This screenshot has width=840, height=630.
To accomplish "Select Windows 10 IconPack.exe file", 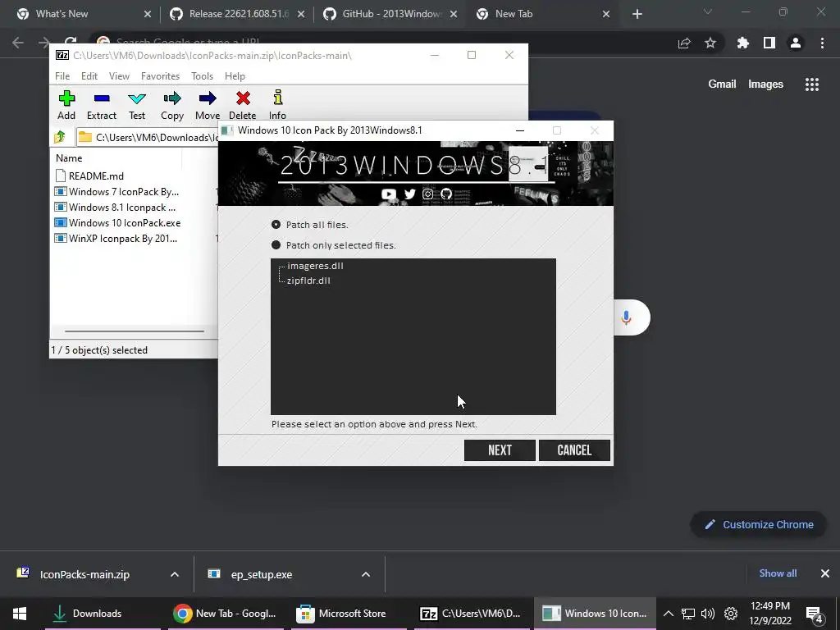I will click(118, 222).
